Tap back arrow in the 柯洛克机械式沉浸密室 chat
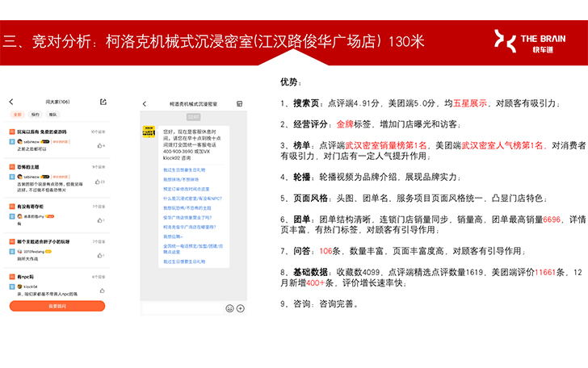Screen dimensions: 588x368 (x=145, y=104)
